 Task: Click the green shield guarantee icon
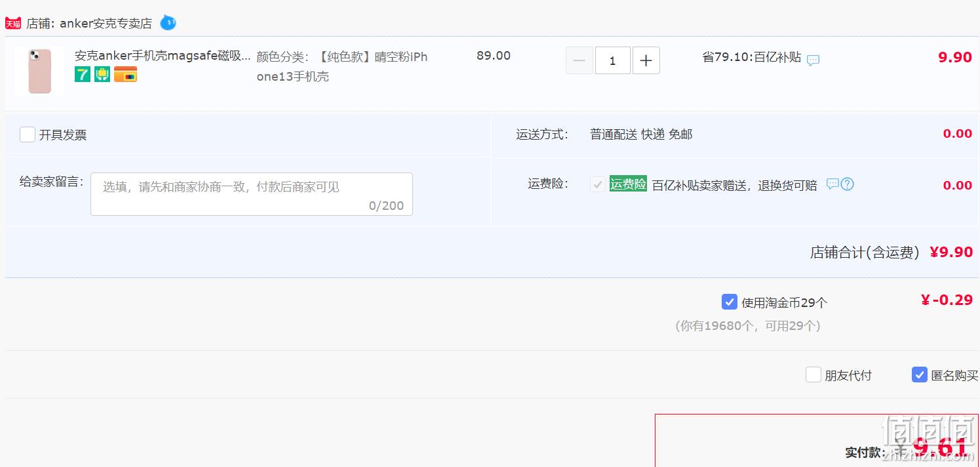coord(102,74)
